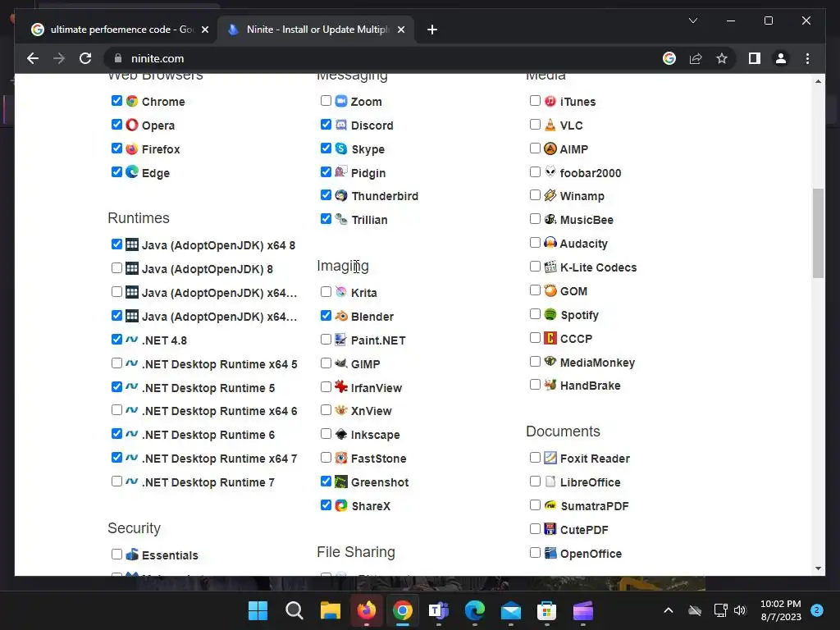The image size is (840, 630).
Task: Click the Opera logo icon
Action: point(132,125)
